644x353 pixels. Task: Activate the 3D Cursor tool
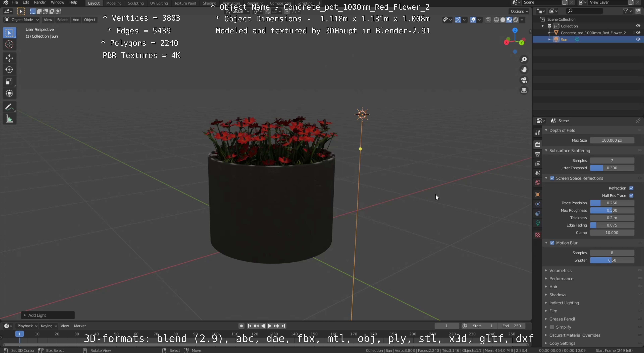click(x=9, y=45)
